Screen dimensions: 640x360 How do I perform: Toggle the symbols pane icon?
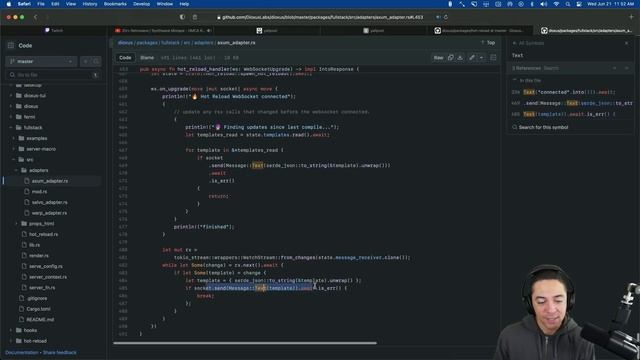pos(493,58)
